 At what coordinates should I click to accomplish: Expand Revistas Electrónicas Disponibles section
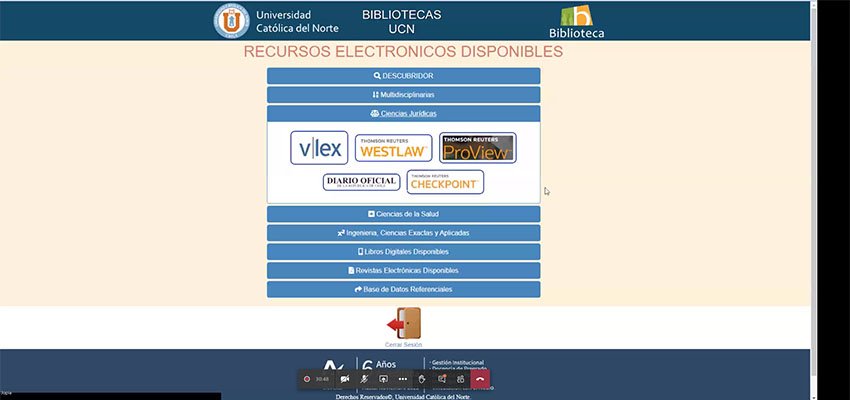(x=403, y=270)
